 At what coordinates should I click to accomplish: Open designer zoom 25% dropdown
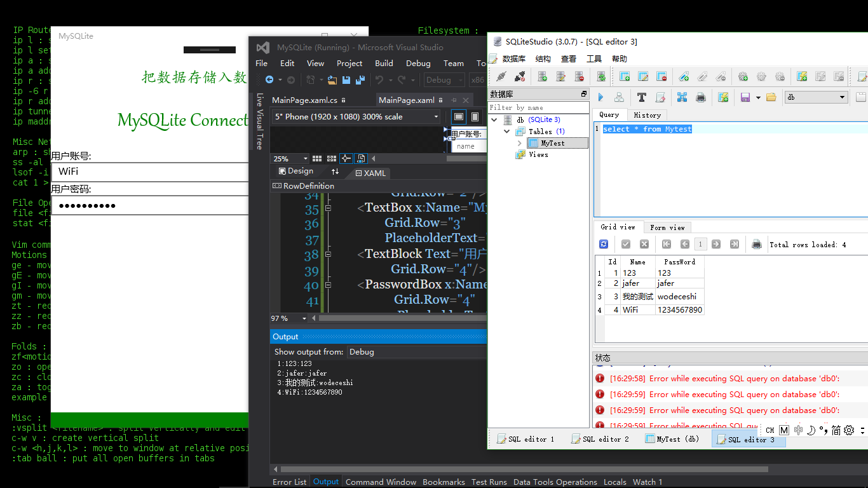point(290,159)
